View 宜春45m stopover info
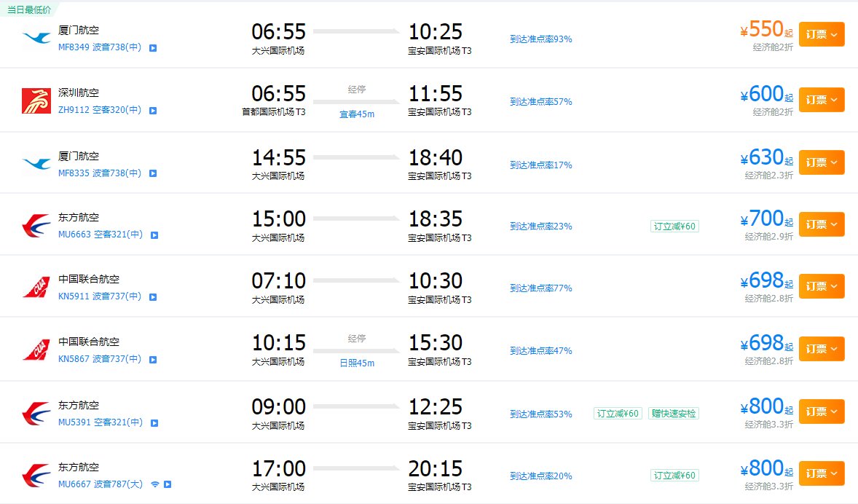Image resolution: width=858 pixels, height=504 pixels. (357, 114)
